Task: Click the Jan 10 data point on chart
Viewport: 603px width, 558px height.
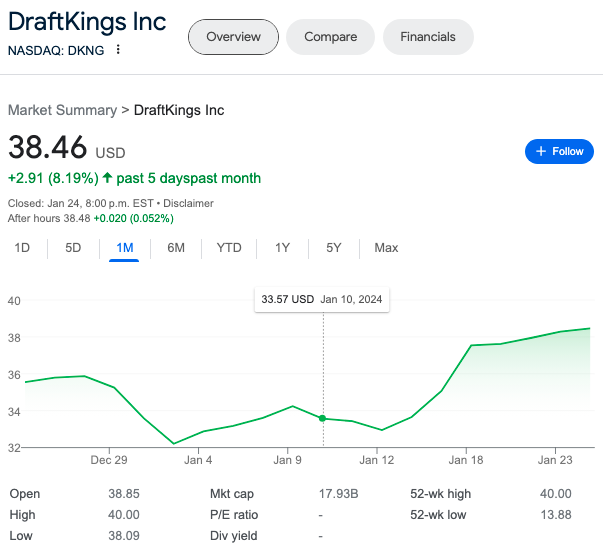Action: tap(323, 418)
